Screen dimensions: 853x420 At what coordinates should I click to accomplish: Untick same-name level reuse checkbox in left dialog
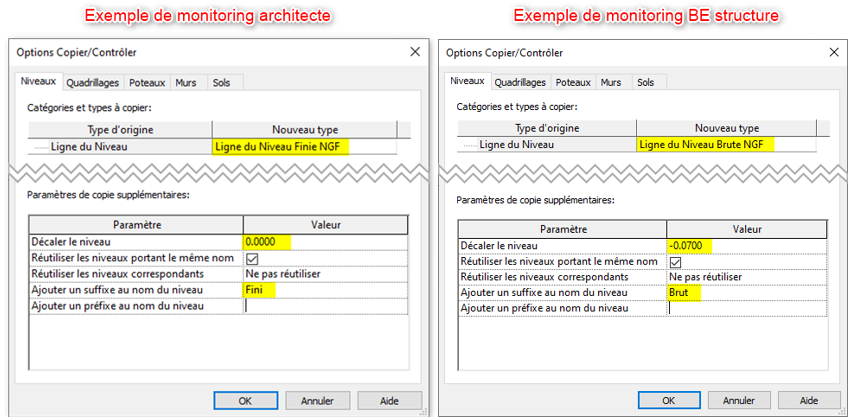pyautogui.click(x=251, y=257)
